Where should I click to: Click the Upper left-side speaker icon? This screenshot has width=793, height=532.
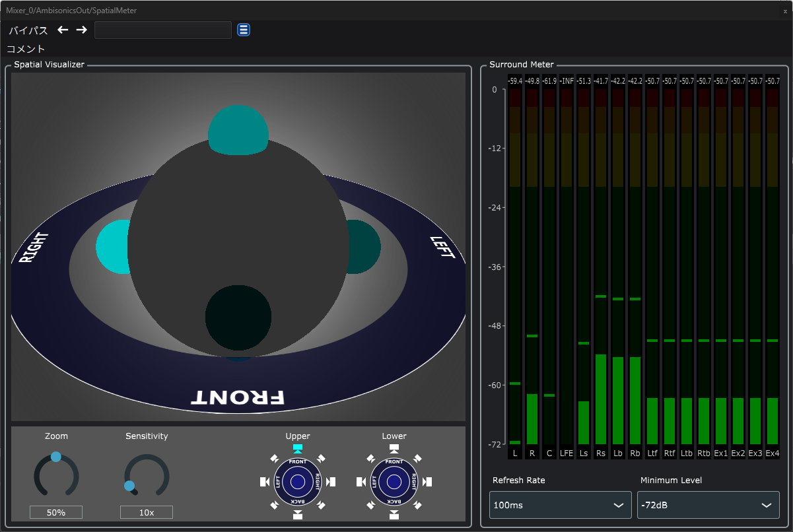264,482
